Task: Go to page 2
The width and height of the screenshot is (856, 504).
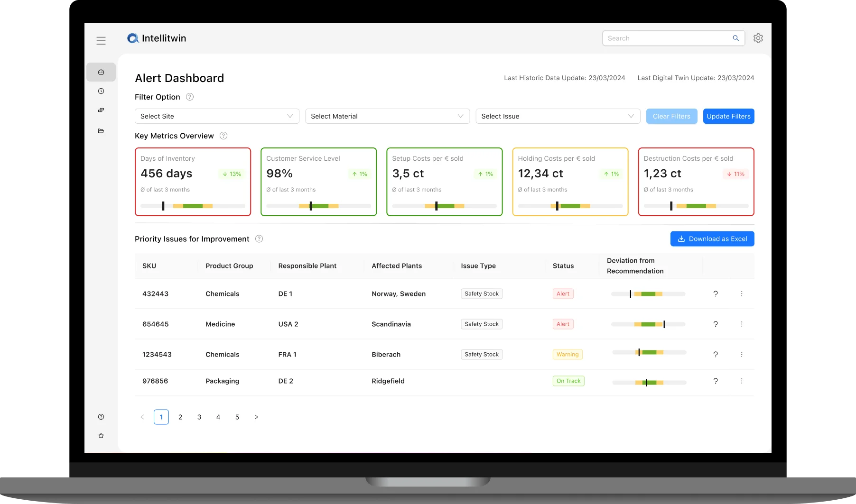Action: click(x=180, y=417)
